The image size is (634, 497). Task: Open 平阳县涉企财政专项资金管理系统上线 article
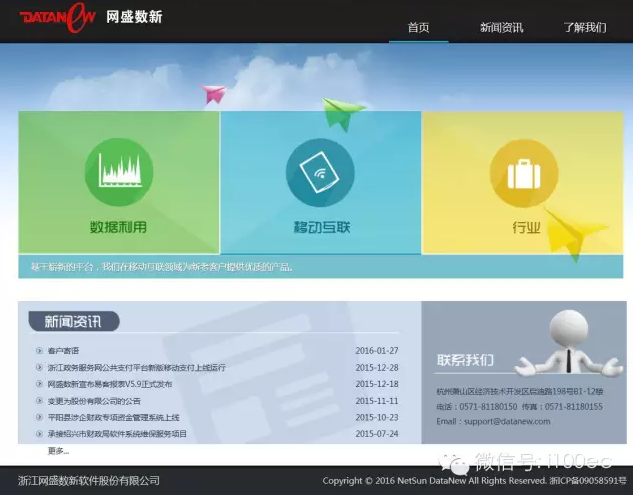click(113, 417)
